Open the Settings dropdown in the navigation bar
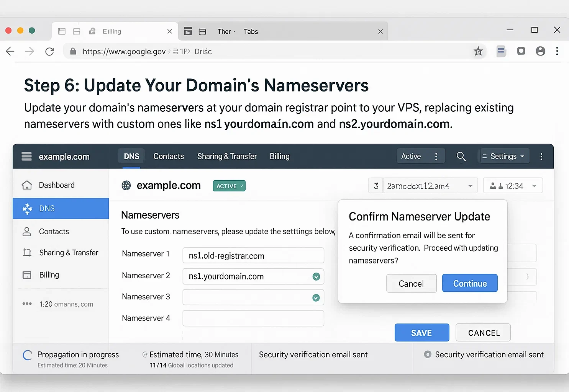 point(504,156)
